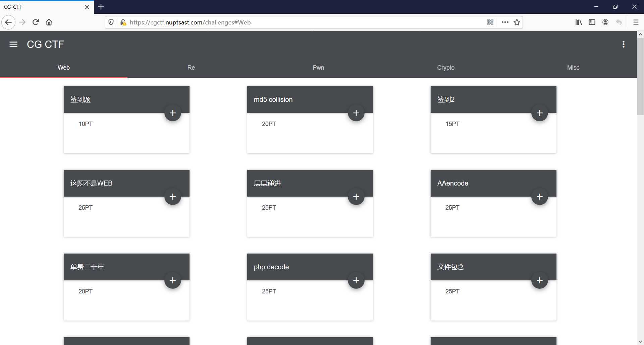
Task: Show the page QR code
Action: [490, 22]
